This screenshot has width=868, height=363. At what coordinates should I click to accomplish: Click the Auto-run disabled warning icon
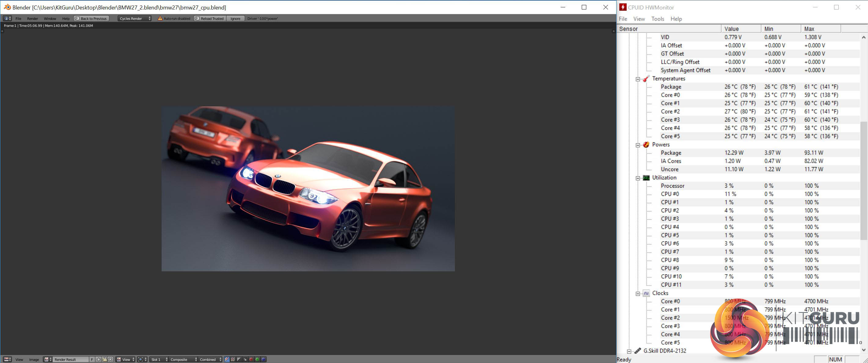pos(160,19)
